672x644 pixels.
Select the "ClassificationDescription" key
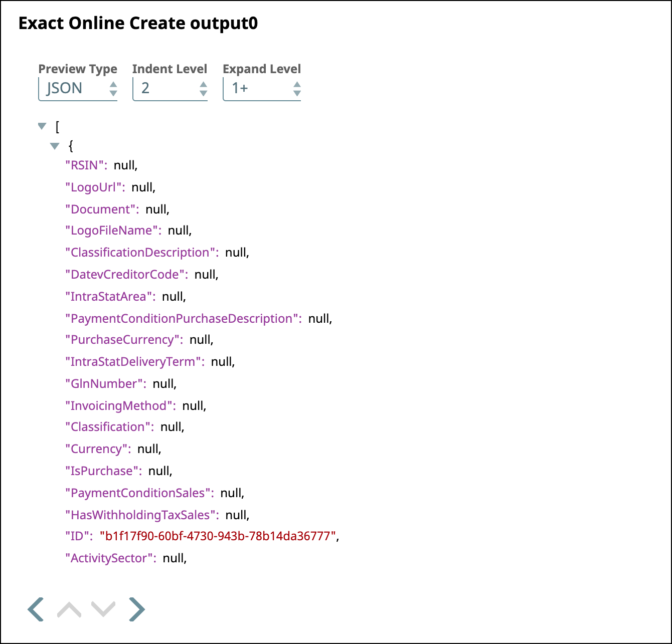pos(142,253)
